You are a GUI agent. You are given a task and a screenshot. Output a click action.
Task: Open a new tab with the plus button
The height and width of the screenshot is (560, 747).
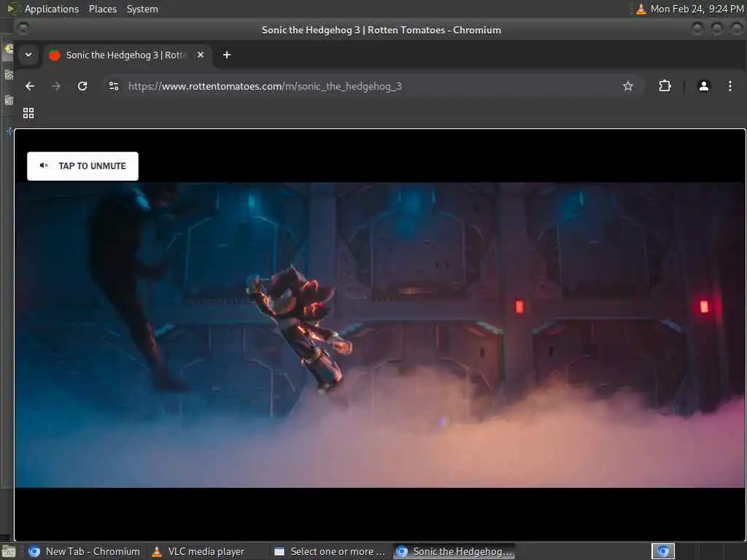(227, 55)
